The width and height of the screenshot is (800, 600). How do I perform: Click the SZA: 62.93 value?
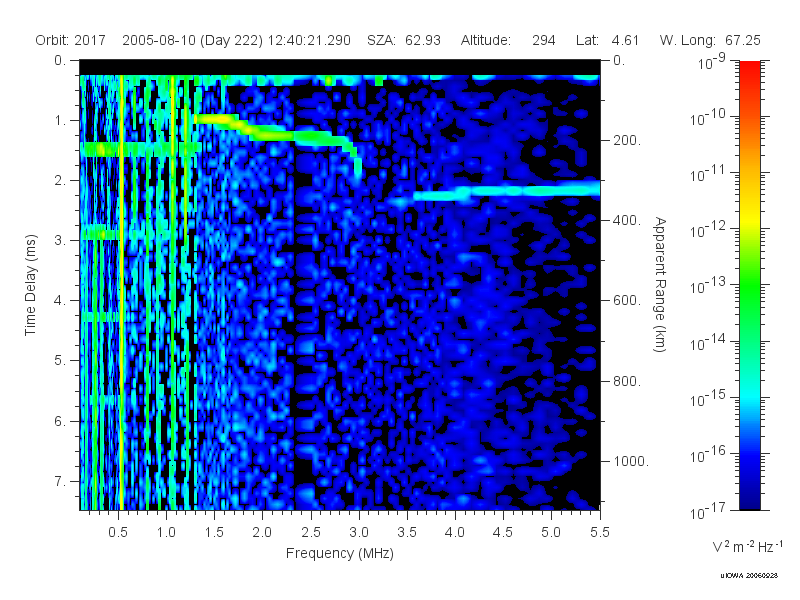404,40
